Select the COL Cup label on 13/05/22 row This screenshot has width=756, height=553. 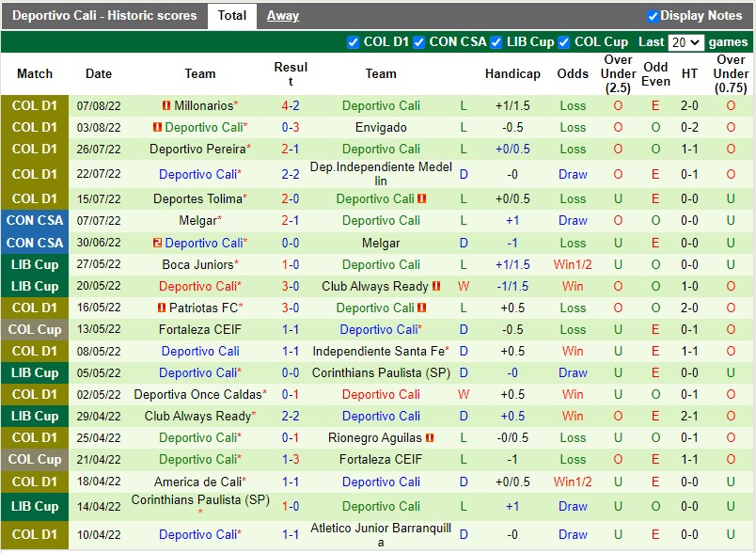pos(35,330)
